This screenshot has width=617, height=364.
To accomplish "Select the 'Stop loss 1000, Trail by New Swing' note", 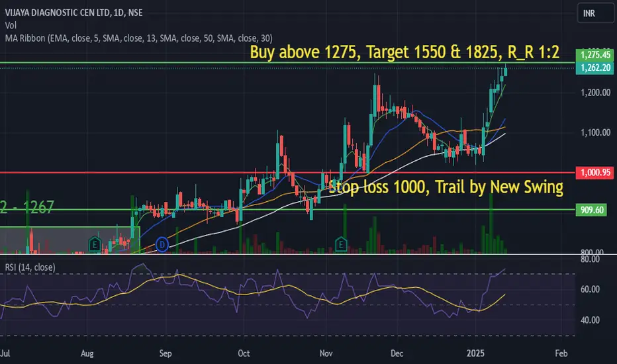I will tap(446, 187).
